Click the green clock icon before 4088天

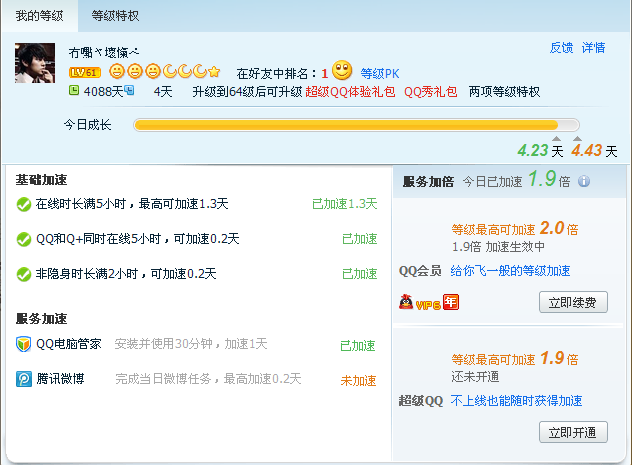[x=74, y=90]
